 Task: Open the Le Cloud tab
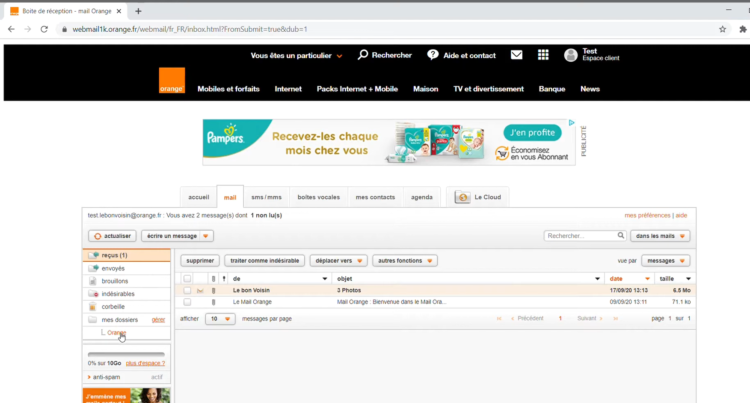click(x=477, y=197)
